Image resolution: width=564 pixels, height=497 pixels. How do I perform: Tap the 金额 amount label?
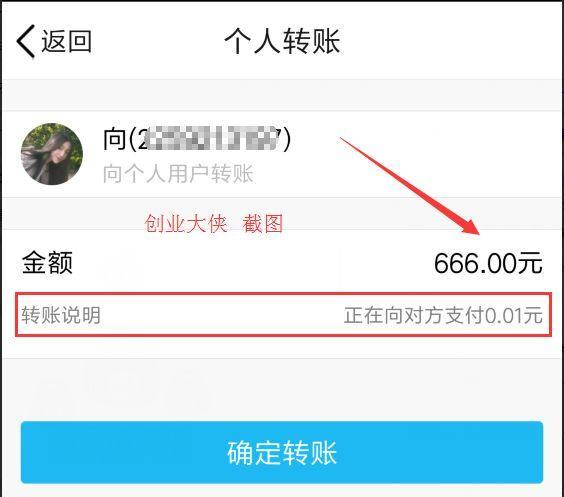(x=47, y=263)
